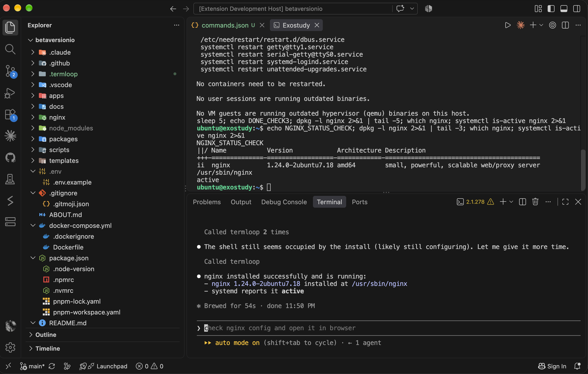Close the Exostudy tab

pos(317,25)
